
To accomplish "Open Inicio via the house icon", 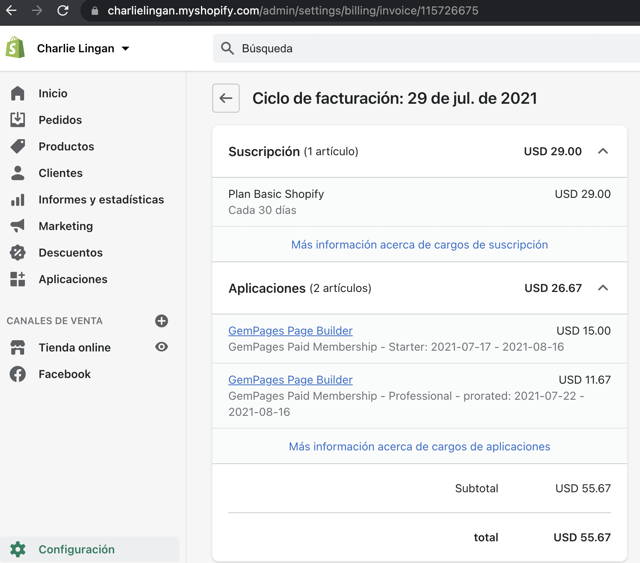I will tap(18, 93).
